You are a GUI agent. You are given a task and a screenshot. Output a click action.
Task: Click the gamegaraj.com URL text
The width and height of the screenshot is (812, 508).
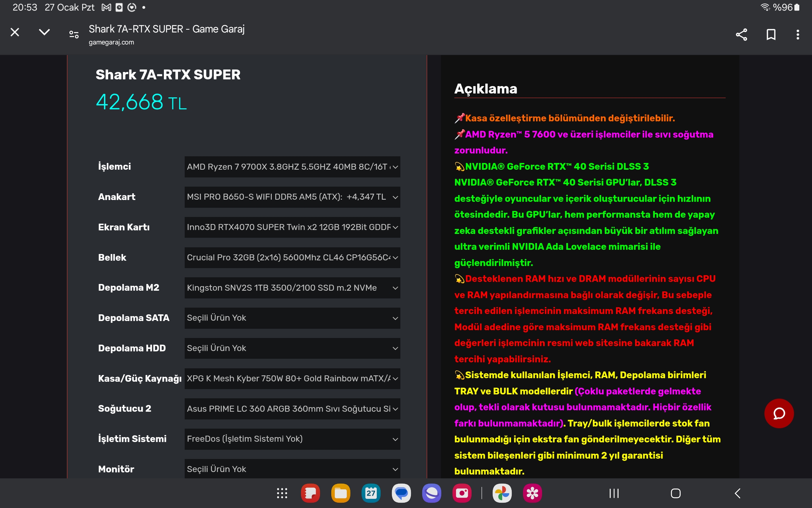pos(111,42)
